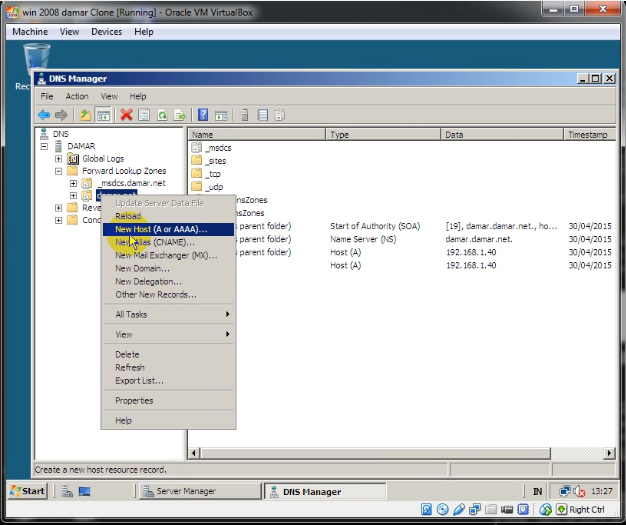This screenshot has height=525, width=626.
Task: Go up one level folder icon
Action: point(85,115)
